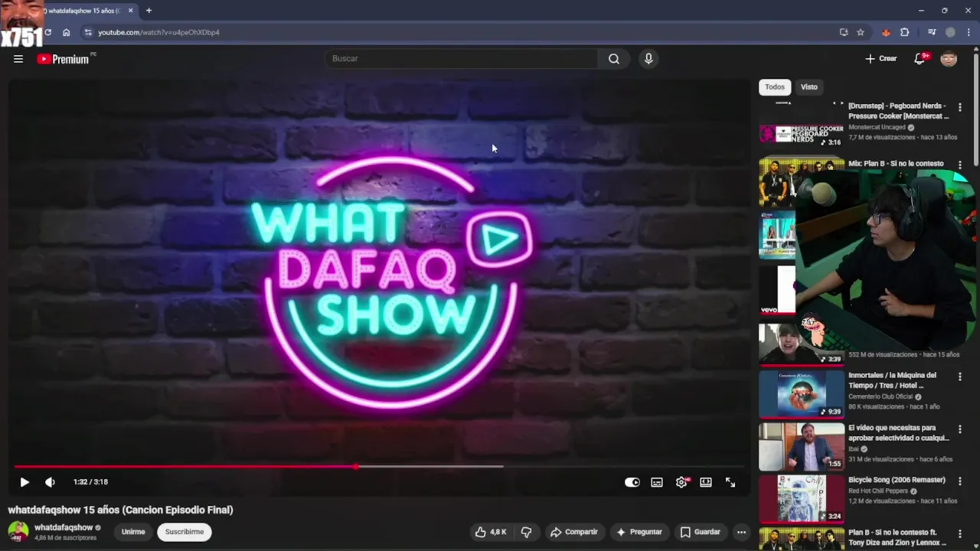
Task: View site information icon in address bar
Action: click(x=88, y=32)
